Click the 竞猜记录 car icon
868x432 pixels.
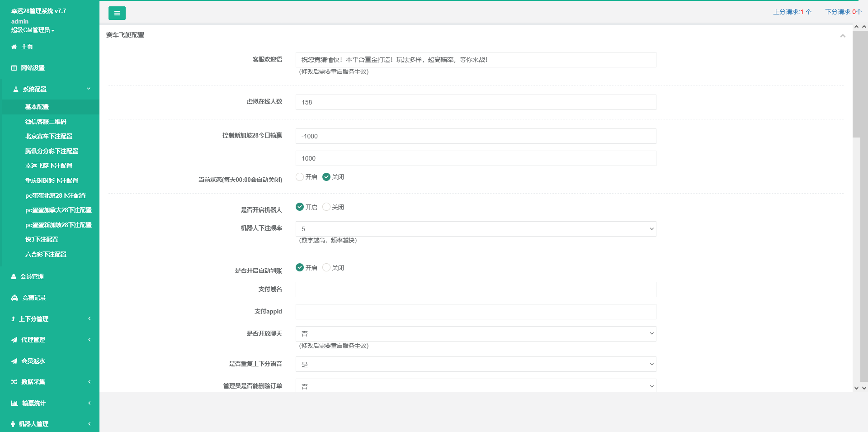(x=14, y=298)
